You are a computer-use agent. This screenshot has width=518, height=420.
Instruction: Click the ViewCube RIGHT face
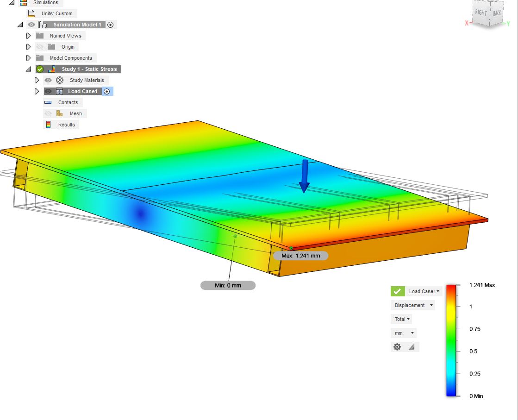pos(481,13)
